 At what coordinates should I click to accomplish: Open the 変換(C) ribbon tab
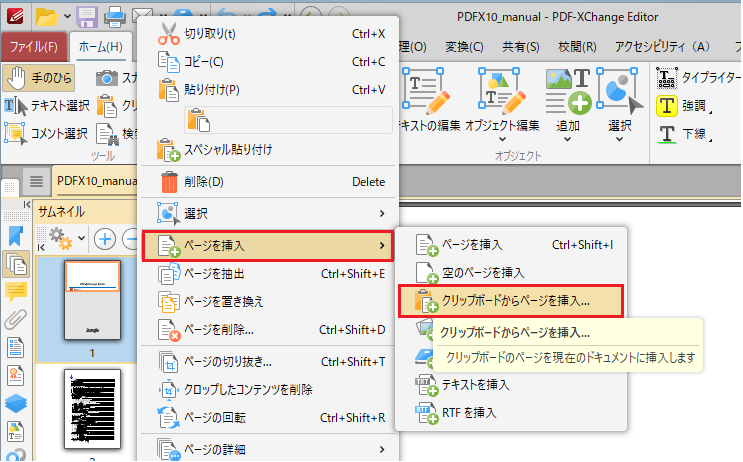tap(464, 46)
